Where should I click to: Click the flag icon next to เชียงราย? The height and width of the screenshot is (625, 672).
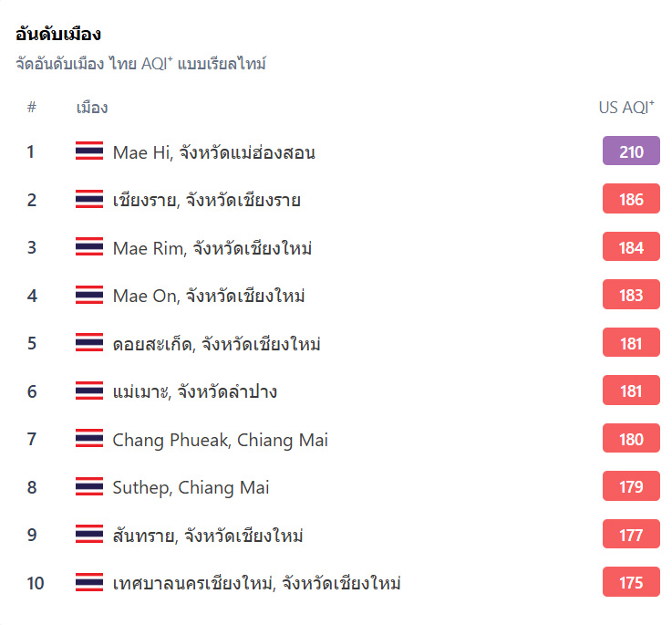tap(89, 199)
